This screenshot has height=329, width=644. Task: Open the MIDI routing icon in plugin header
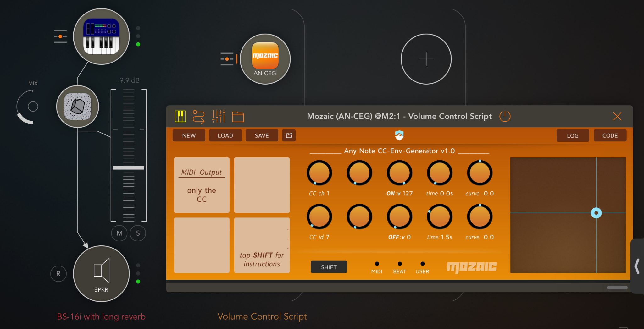pyautogui.click(x=198, y=117)
